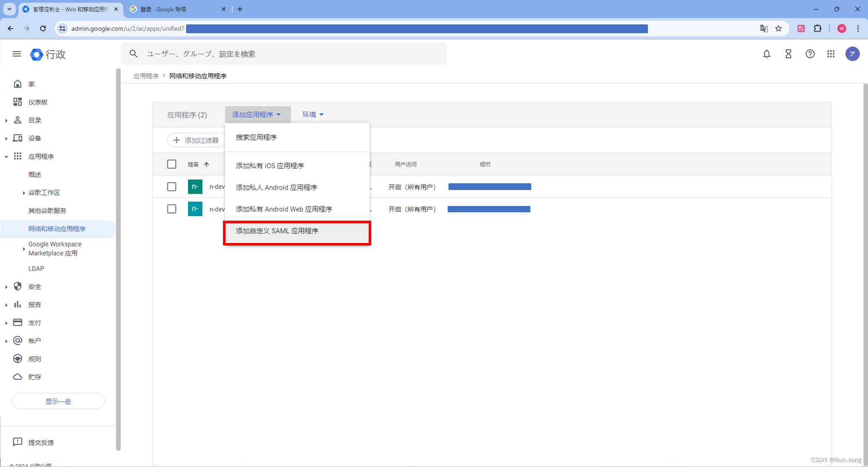Click 应用程序 breadcrumb link
The width and height of the screenshot is (868, 467).
[x=146, y=76]
